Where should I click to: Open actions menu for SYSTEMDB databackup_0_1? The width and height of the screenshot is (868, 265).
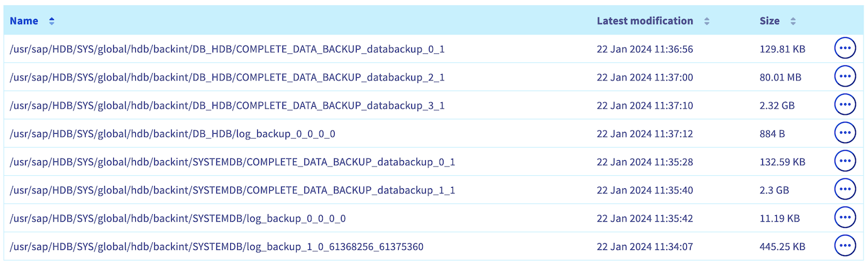pos(845,161)
